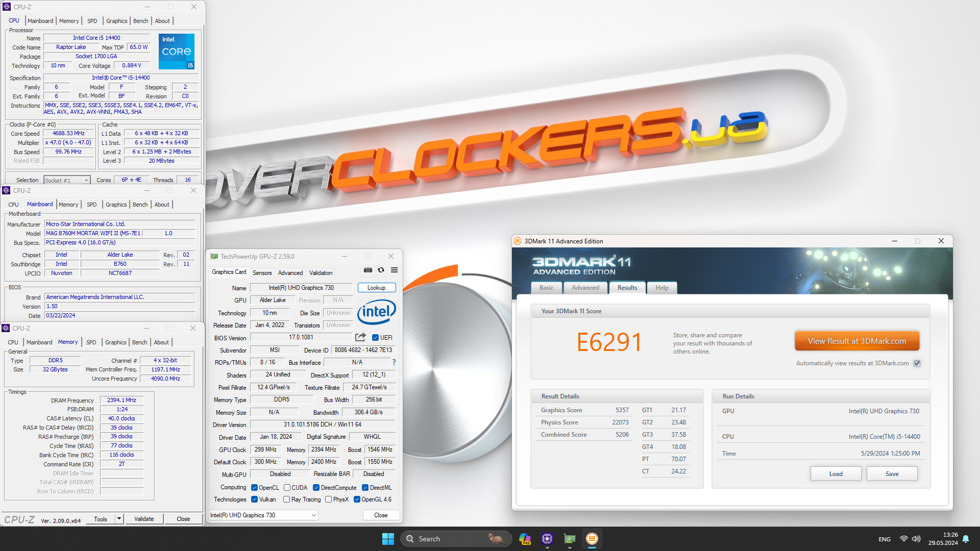Open the notifications bell icon

966,539
